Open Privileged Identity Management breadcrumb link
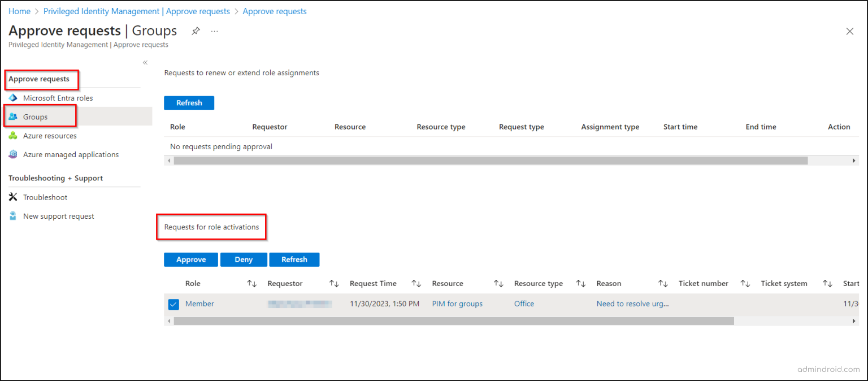This screenshot has height=381, width=868. [x=137, y=11]
